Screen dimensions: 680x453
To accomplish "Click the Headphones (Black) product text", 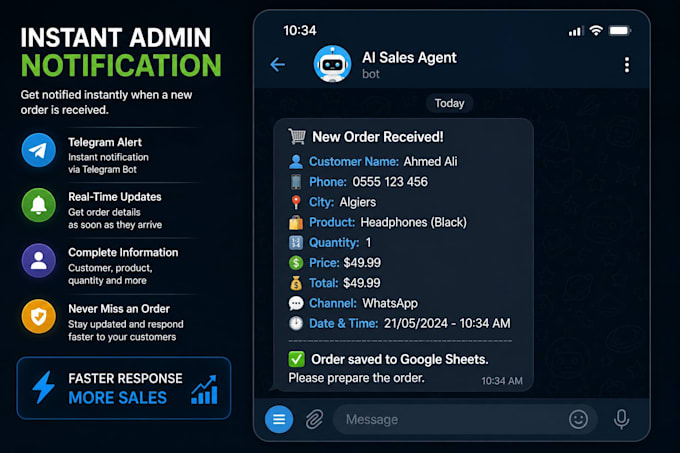I will [x=414, y=222].
